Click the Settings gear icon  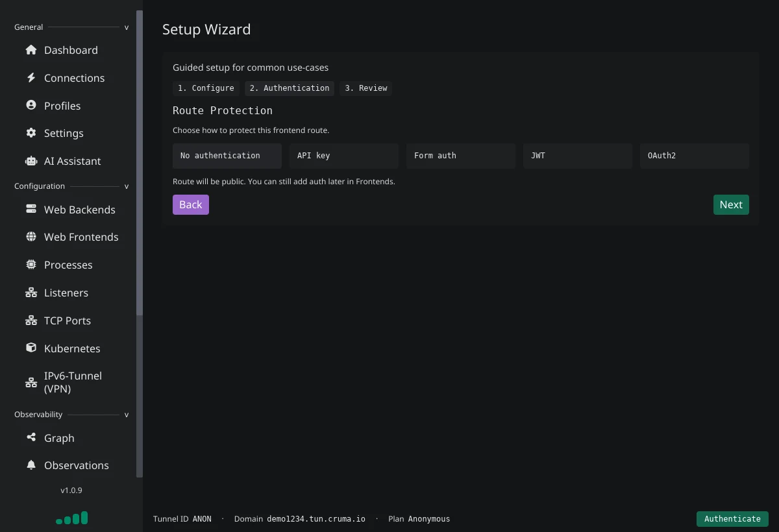(31, 133)
